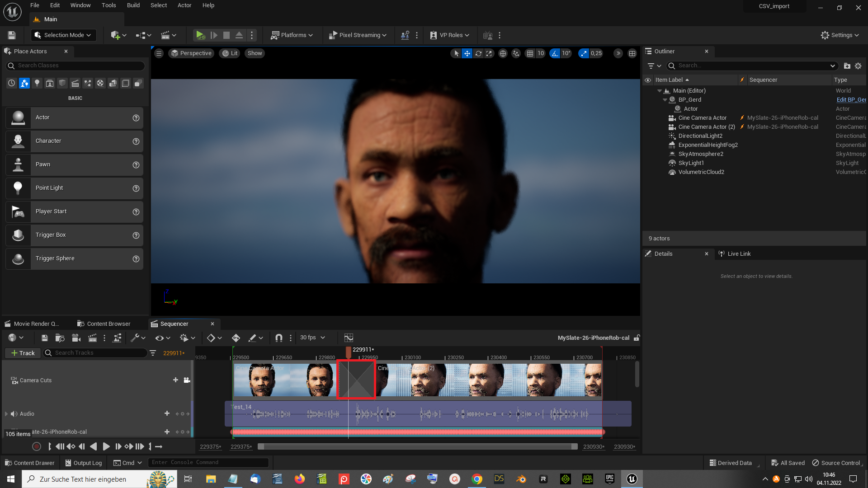Switch to the Content Browser tab

click(x=104, y=324)
